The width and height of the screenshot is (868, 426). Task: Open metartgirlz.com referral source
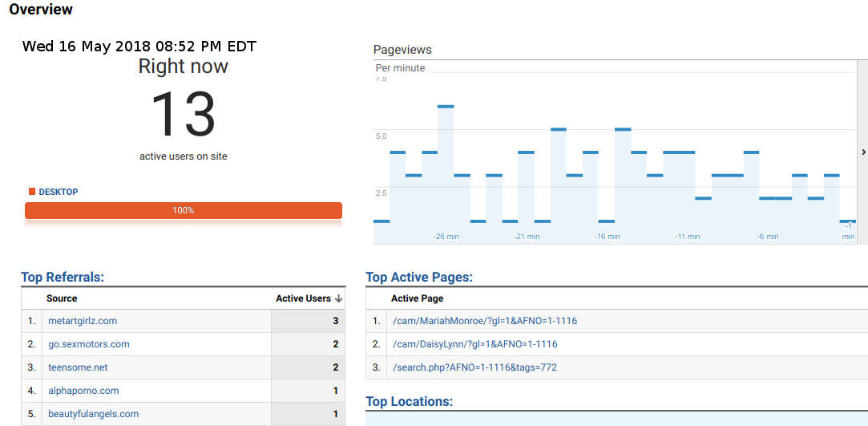coord(83,321)
